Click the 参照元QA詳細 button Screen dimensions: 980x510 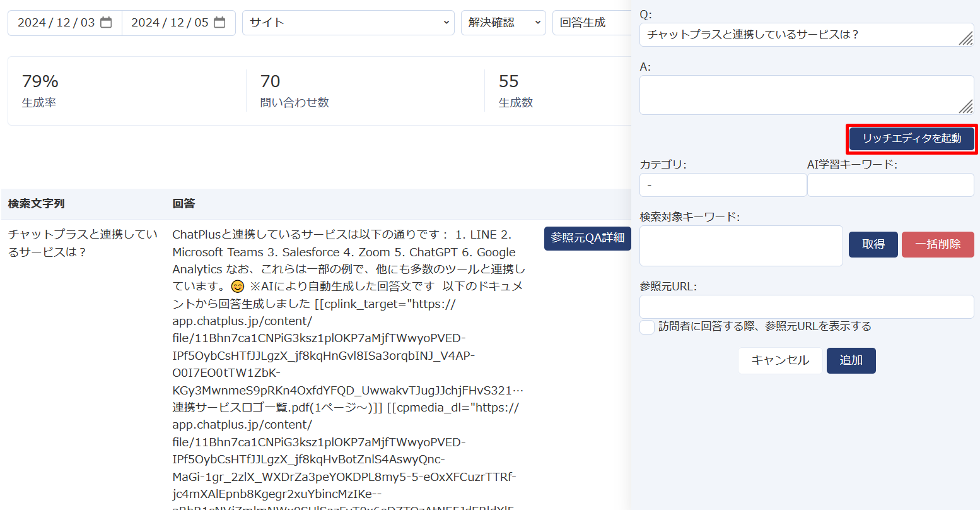(x=587, y=238)
